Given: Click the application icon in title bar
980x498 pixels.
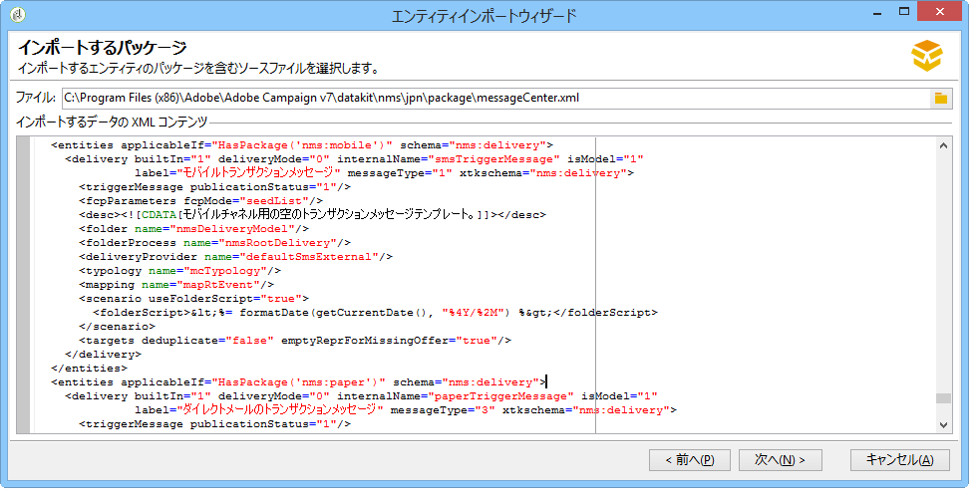Looking at the screenshot, I should pyautogui.click(x=18, y=14).
